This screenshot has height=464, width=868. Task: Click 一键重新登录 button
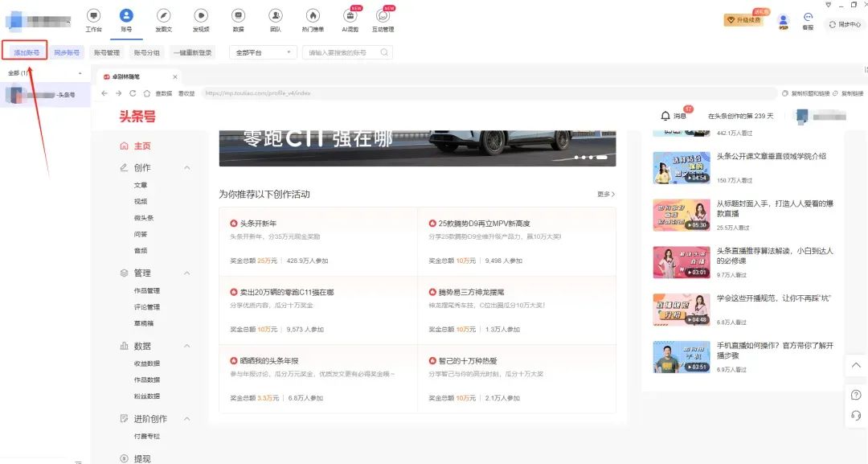[x=193, y=52]
